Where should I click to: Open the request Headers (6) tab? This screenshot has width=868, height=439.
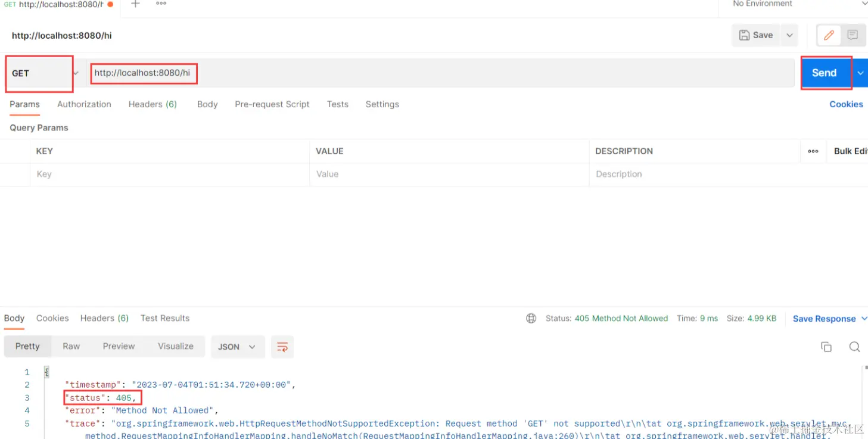[x=153, y=104]
